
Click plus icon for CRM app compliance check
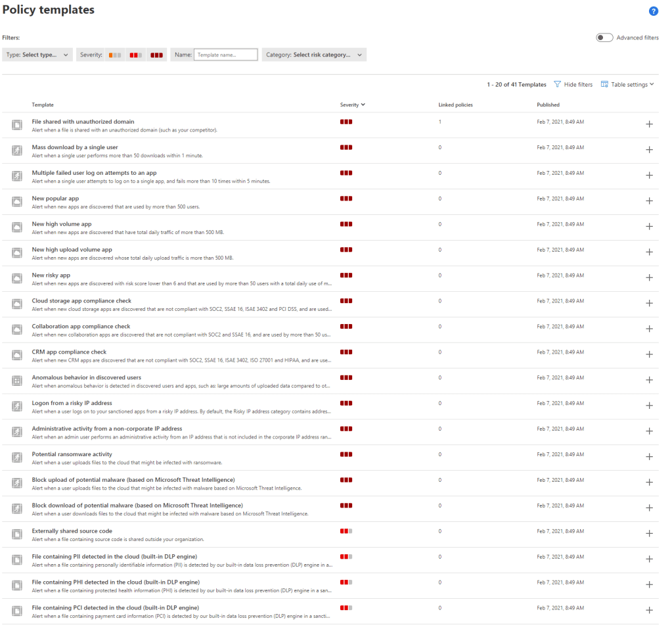coord(649,354)
